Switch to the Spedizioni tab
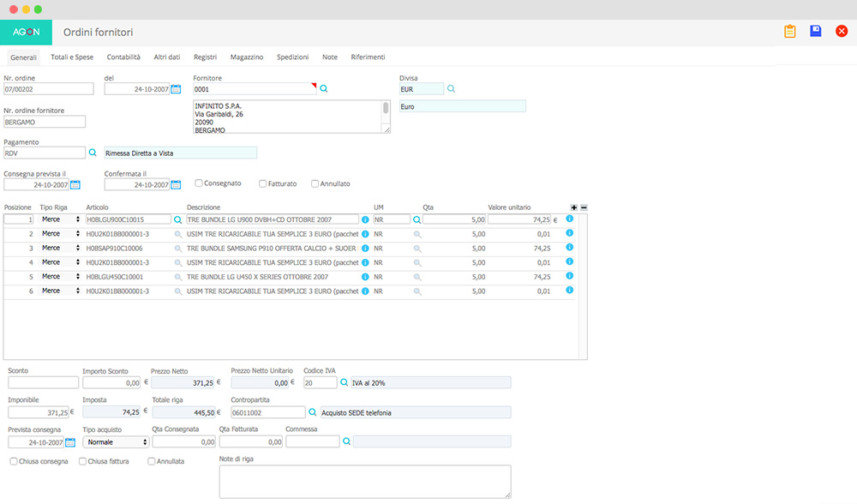Image resolution: width=857 pixels, height=504 pixels. coord(292,57)
